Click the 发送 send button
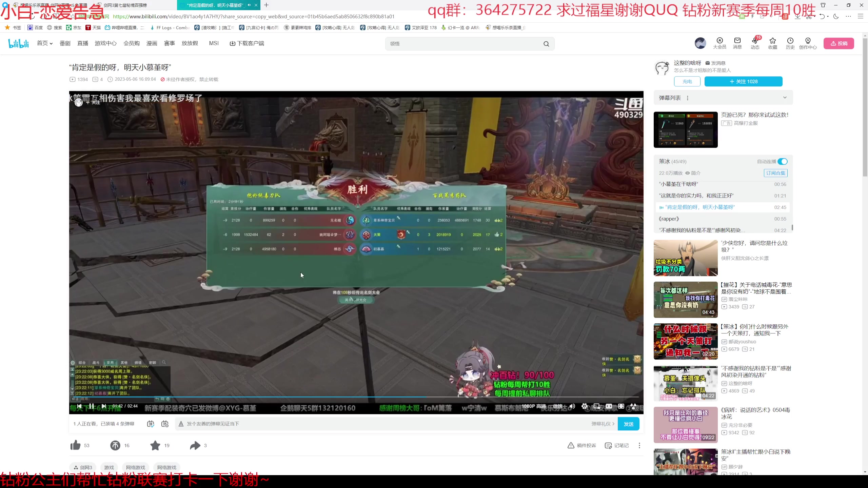This screenshot has width=868, height=488. click(x=629, y=424)
